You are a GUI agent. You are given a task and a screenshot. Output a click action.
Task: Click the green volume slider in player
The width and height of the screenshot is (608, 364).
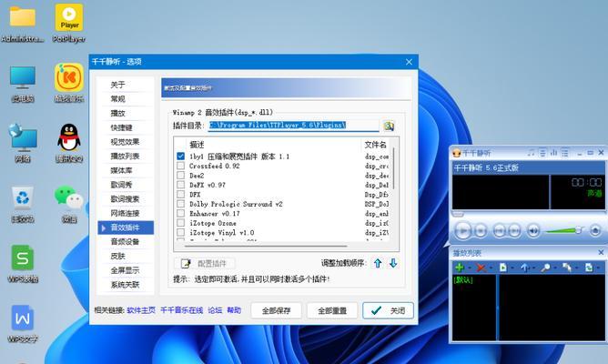coord(562,230)
